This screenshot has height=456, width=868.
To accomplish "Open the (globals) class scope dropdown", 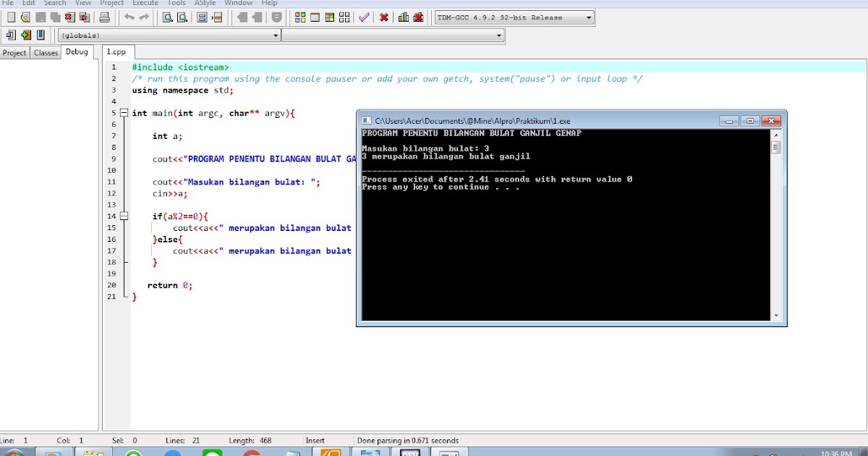I will point(169,35).
